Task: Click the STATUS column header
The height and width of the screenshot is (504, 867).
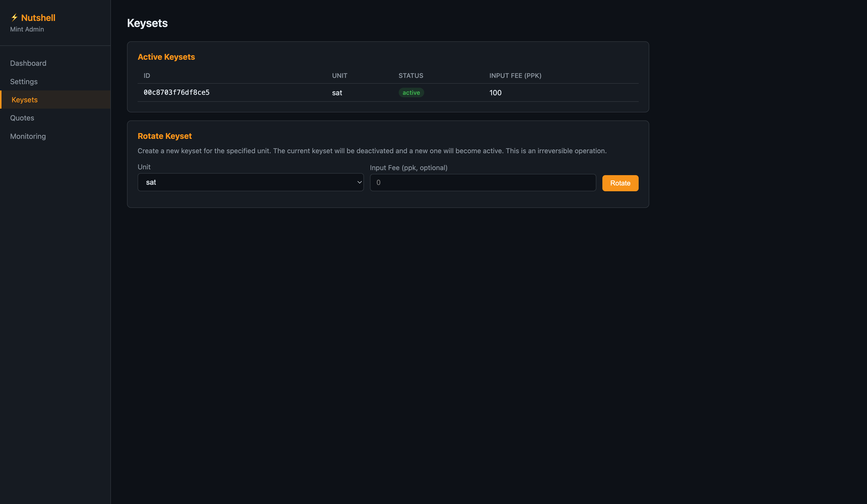Action: coord(411,76)
